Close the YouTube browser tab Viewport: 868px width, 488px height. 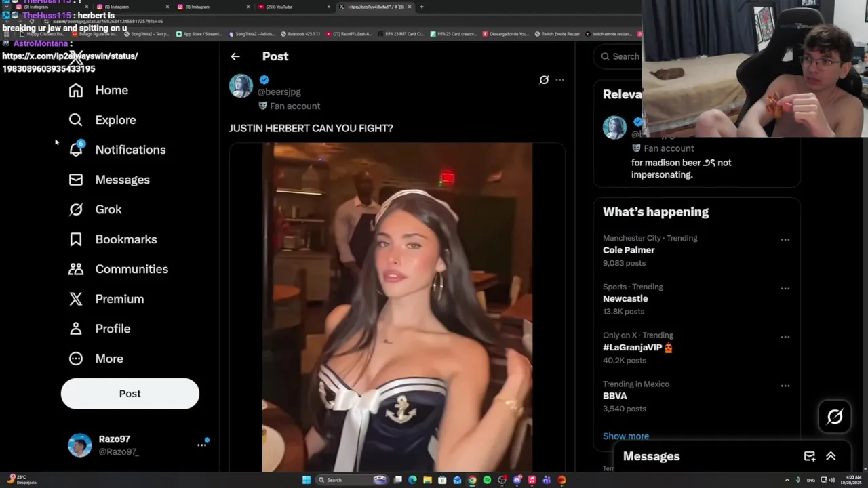pos(329,7)
